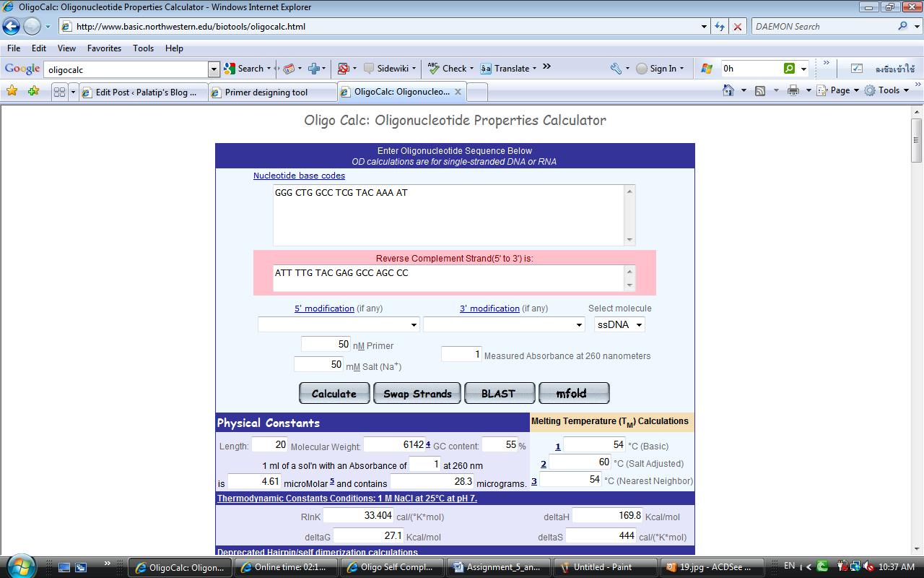
Task: Click the Google toolbar wrench settings icon
Action: pos(616,69)
